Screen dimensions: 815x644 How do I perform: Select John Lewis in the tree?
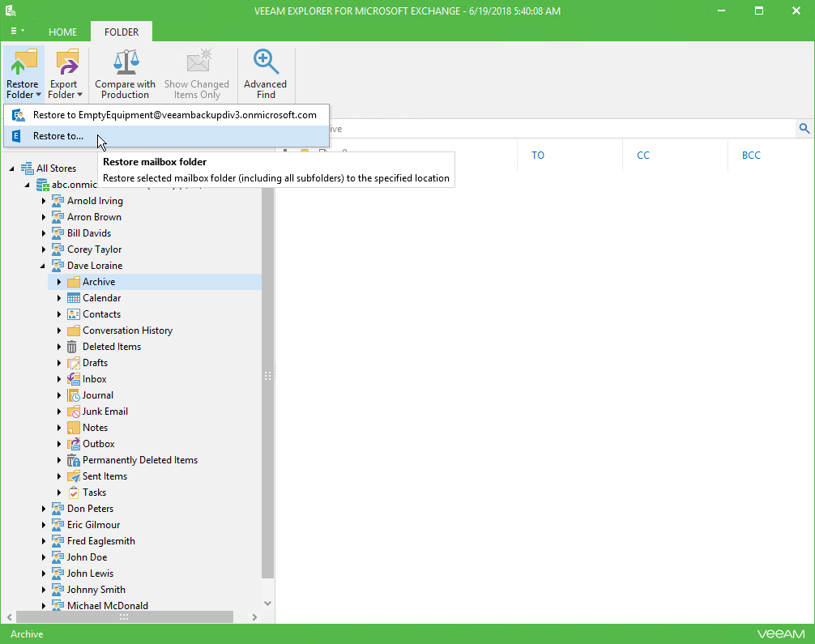tap(90, 574)
